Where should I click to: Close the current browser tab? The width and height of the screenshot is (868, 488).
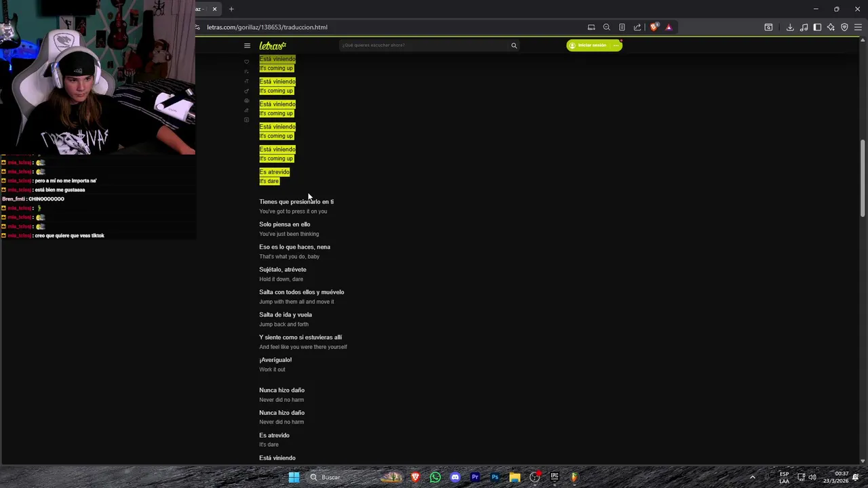214,9
